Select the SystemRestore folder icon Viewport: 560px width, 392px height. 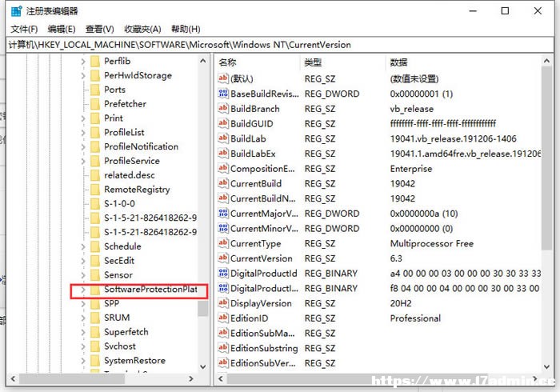point(95,361)
